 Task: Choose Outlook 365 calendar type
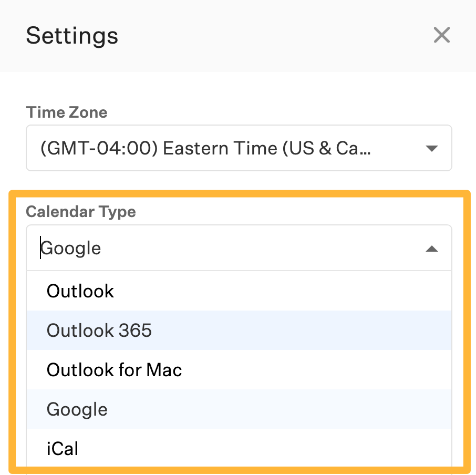click(x=99, y=331)
